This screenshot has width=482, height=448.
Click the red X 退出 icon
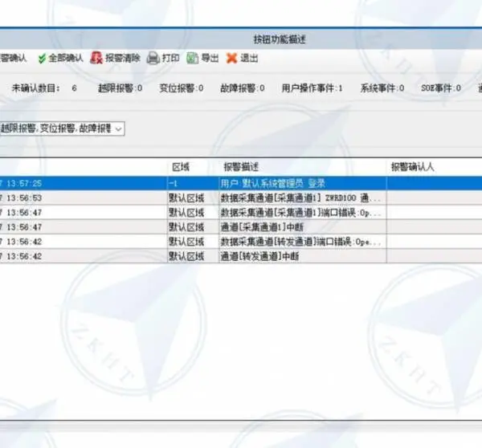point(231,58)
